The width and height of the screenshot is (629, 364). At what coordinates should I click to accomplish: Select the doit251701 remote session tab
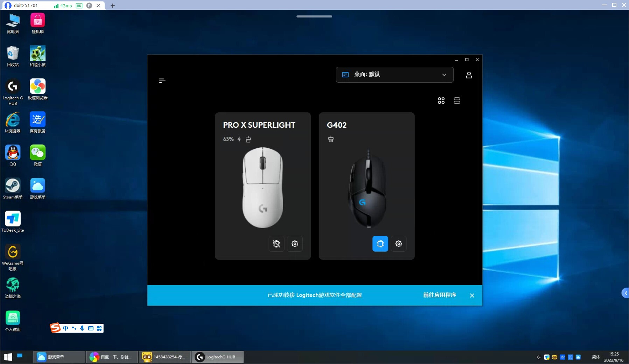click(x=53, y=6)
